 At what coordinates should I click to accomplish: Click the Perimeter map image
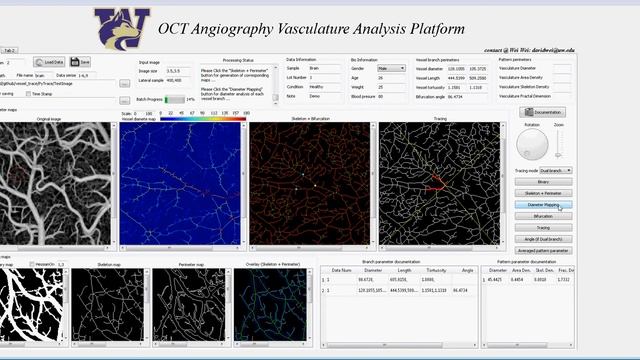click(x=189, y=304)
